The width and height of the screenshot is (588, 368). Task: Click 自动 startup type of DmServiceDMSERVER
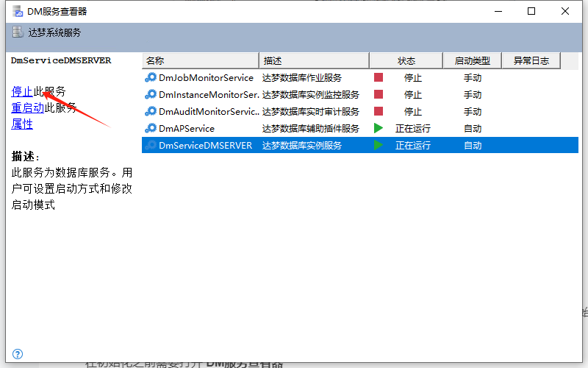click(x=473, y=145)
